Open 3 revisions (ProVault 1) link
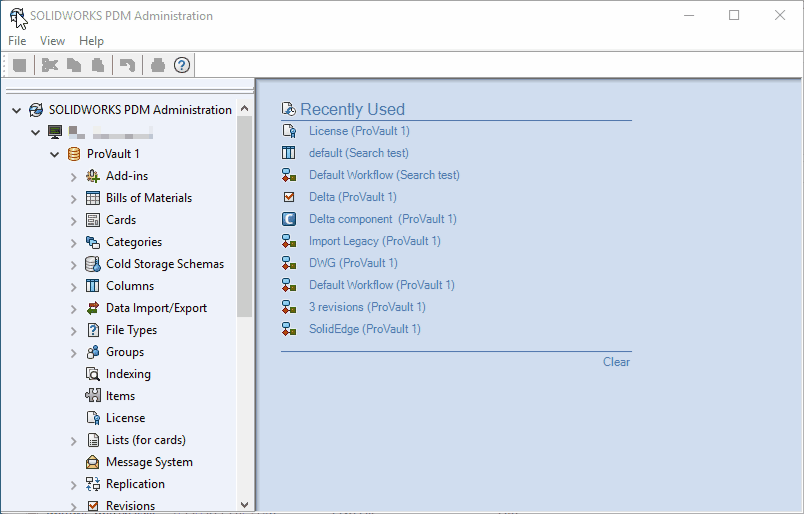 [x=367, y=307]
